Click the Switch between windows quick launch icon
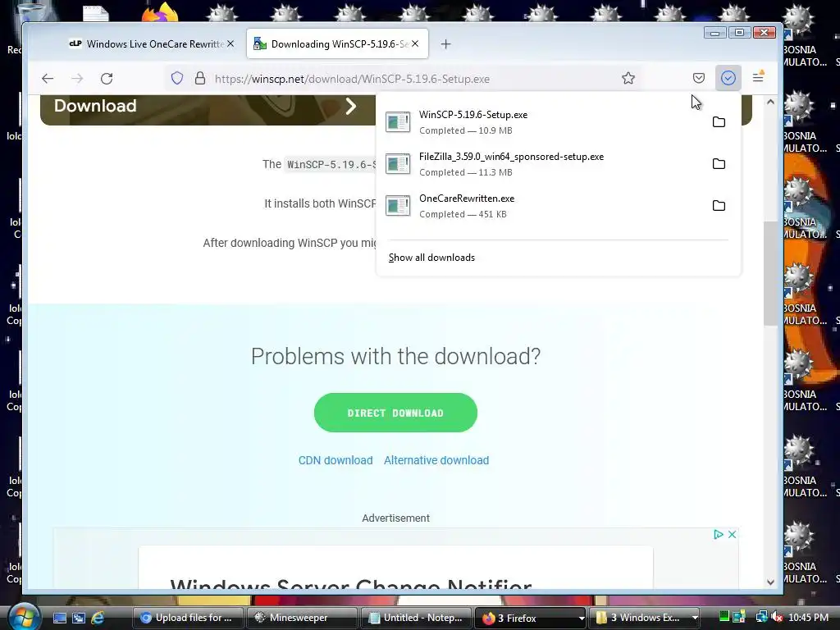The width and height of the screenshot is (840, 630). (x=78, y=618)
